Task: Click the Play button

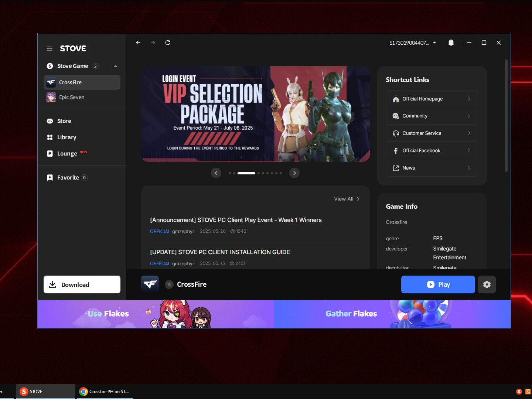Action: coord(438,284)
